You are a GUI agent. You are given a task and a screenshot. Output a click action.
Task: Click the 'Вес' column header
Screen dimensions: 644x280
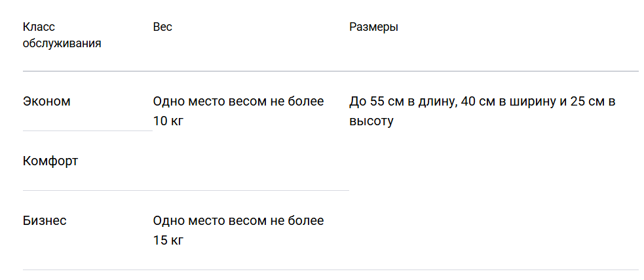click(x=162, y=27)
